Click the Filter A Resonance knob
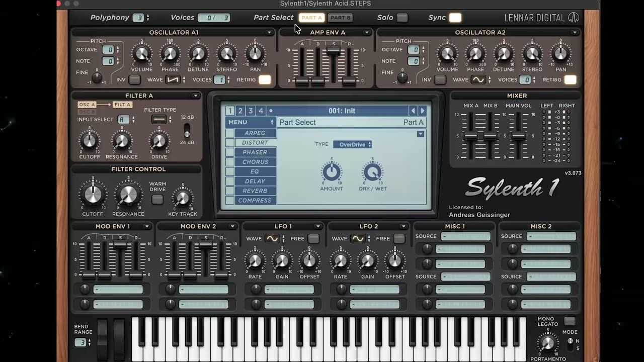This screenshot has width=644, height=362. [121, 141]
